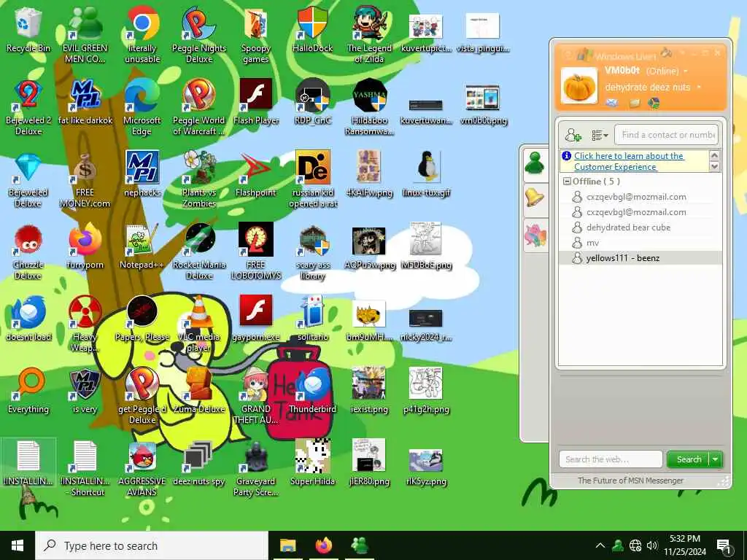The height and width of the screenshot is (560, 747).
Task: Select the Chuzzle Deluxe desktop icon
Action: click(28, 252)
